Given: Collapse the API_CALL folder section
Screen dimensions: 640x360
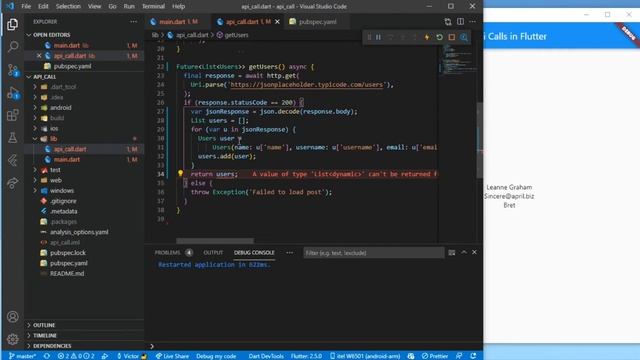Looking at the screenshot, I should tap(44, 77).
